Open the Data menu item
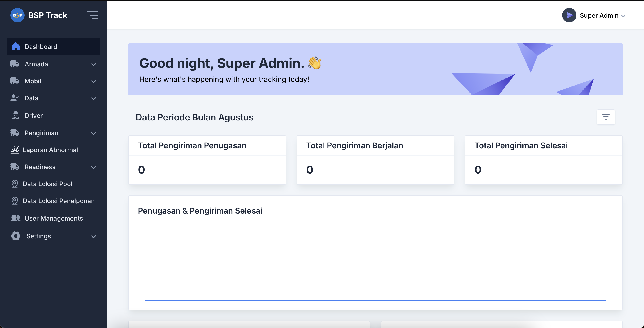Screen dimensions: 644x328 (x=32, y=98)
